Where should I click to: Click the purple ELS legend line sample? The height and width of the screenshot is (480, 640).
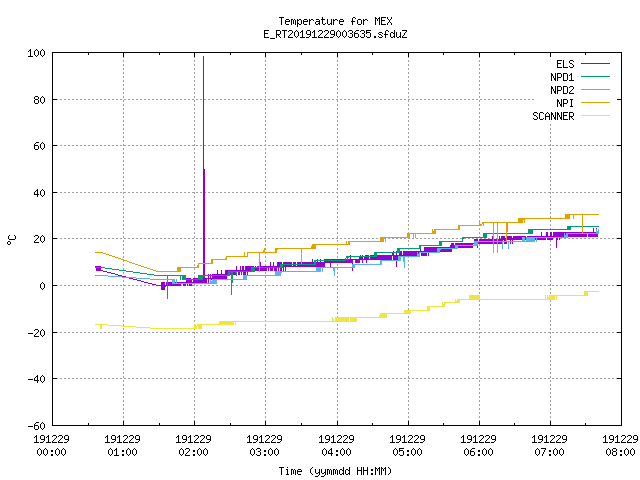click(596, 64)
